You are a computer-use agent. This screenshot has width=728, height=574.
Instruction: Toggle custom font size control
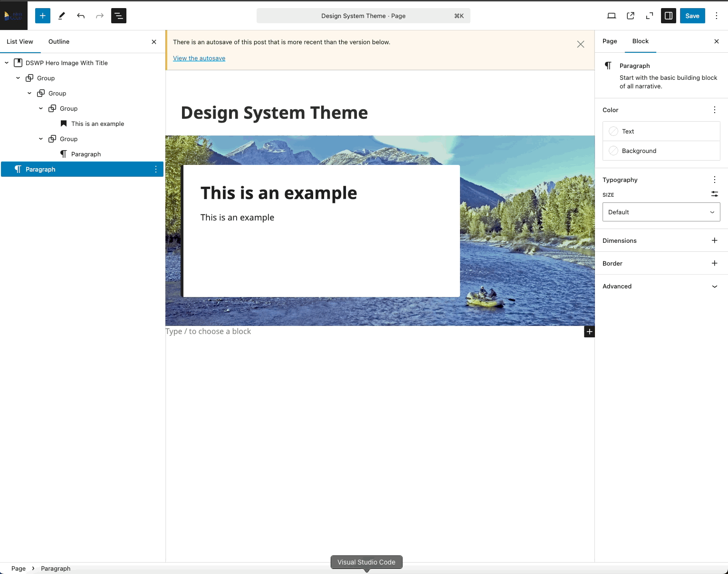click(x=715, y=194)
